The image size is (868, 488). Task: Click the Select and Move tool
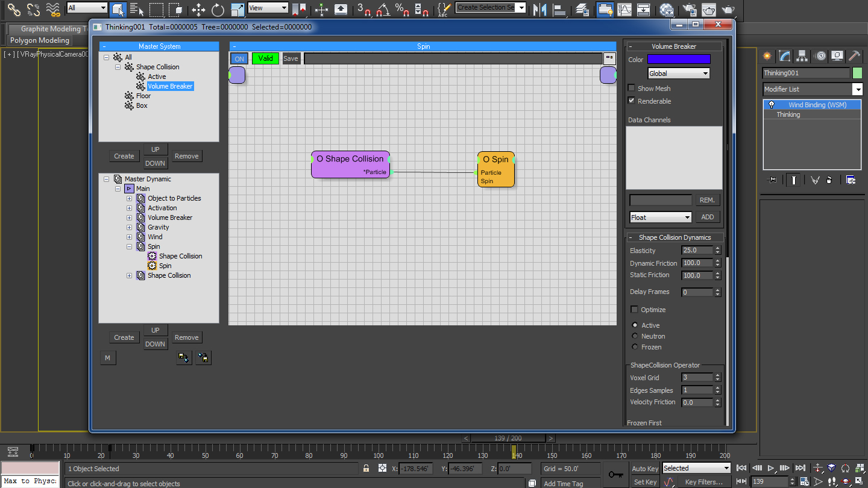198,9
